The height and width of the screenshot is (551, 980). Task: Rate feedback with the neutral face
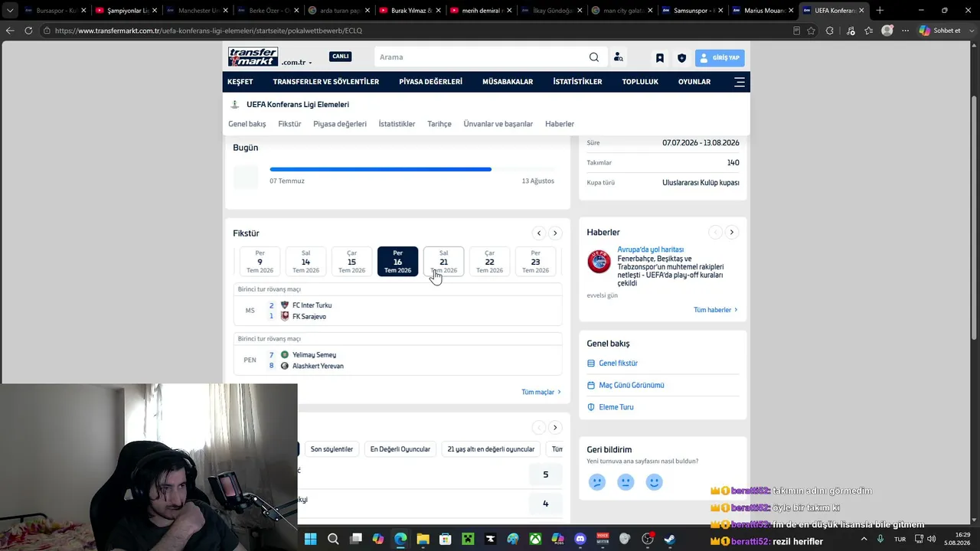626,482
